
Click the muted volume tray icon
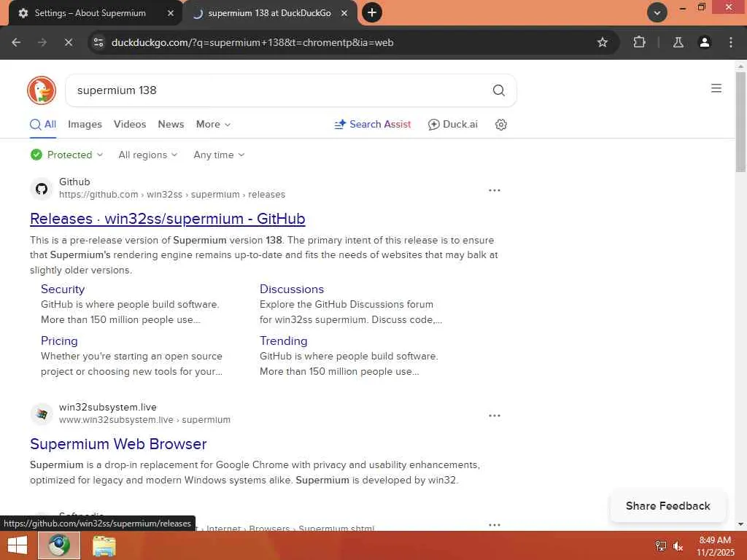[x=678, y=546]
